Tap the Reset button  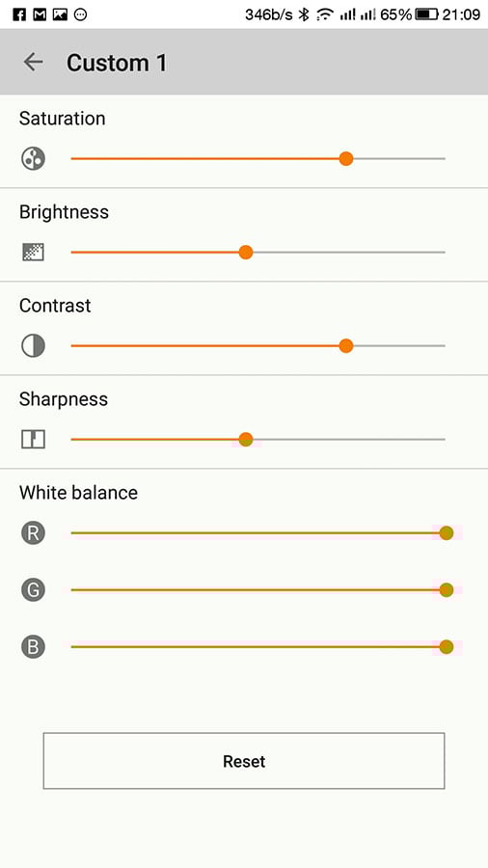(244, 761)
